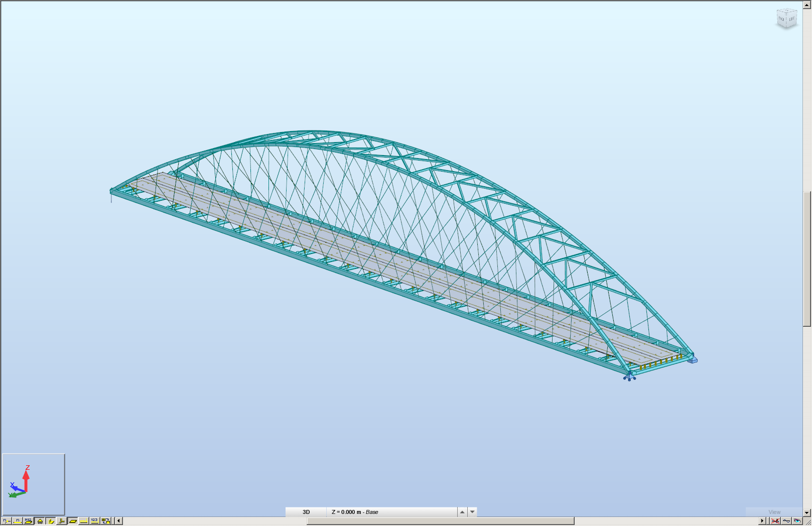Toggle the crossed-out display icon near View
Image resolution: width=812 pixels, height=526 pixels.
point(776,521)
